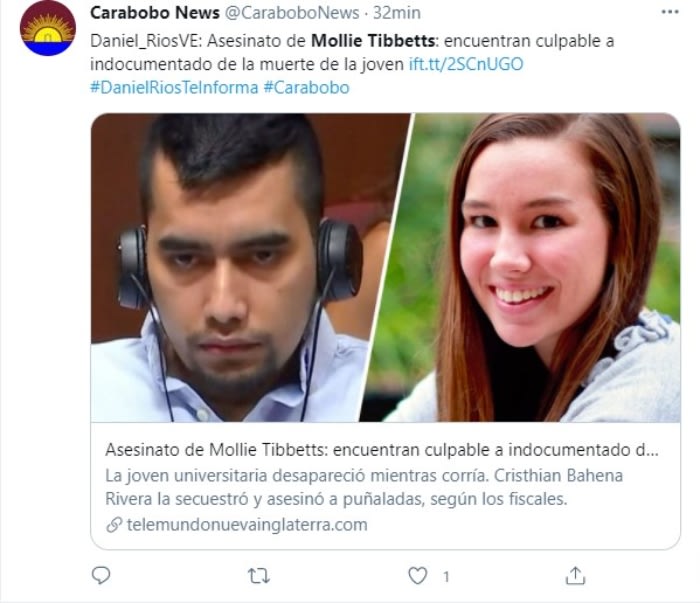Follow the ift.tt/2SCnUGO short link

point(466,64)
